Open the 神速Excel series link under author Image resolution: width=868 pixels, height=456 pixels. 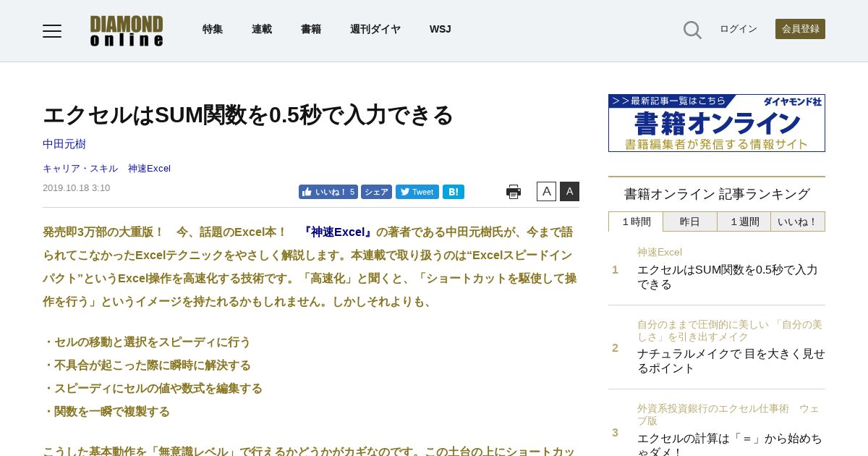point(149,169)
